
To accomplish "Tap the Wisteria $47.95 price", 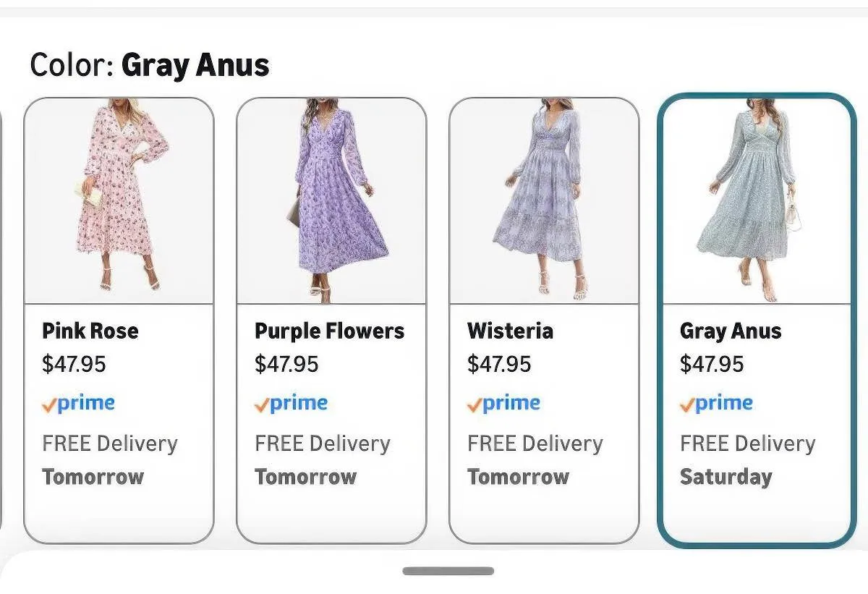I will (499, 364).
